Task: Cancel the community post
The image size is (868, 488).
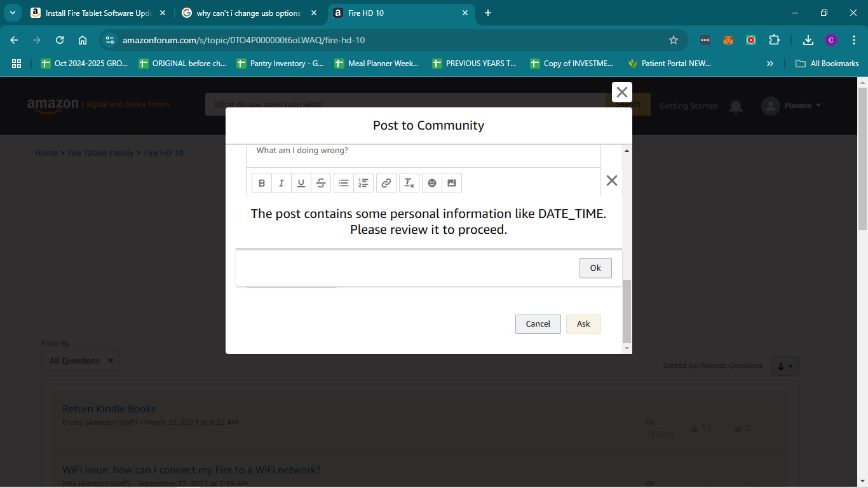Action: [538, 324]
